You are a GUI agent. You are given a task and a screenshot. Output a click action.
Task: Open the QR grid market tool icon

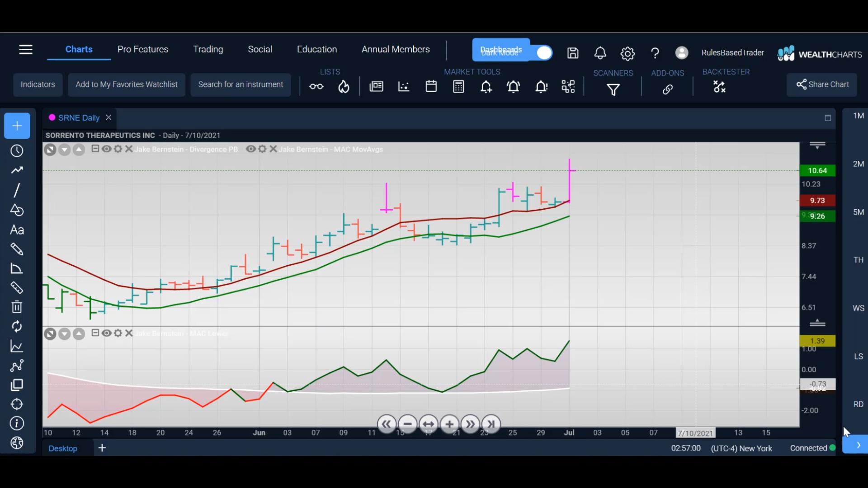pyautogui.click(x=568, y=86)
